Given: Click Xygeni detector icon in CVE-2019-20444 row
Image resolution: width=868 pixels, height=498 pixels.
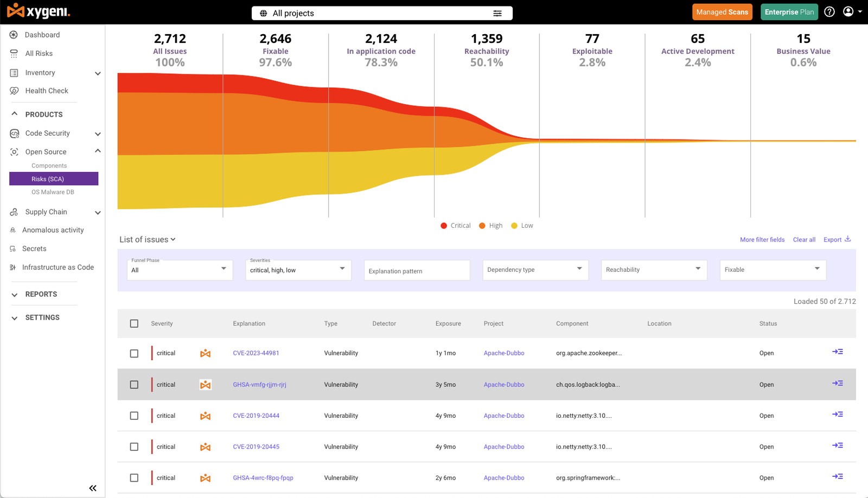Looking at the screenshot, I should (x=205, y=416).
